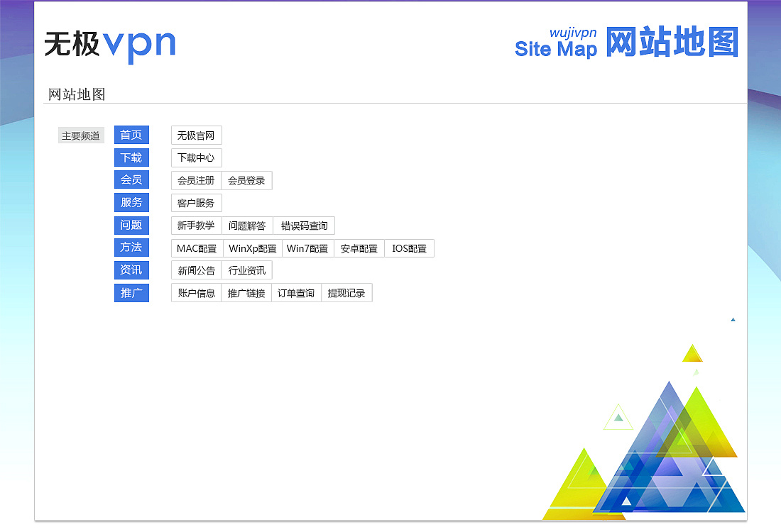
Task: Open the 会员登录 login link
Action: coord(247,180)
